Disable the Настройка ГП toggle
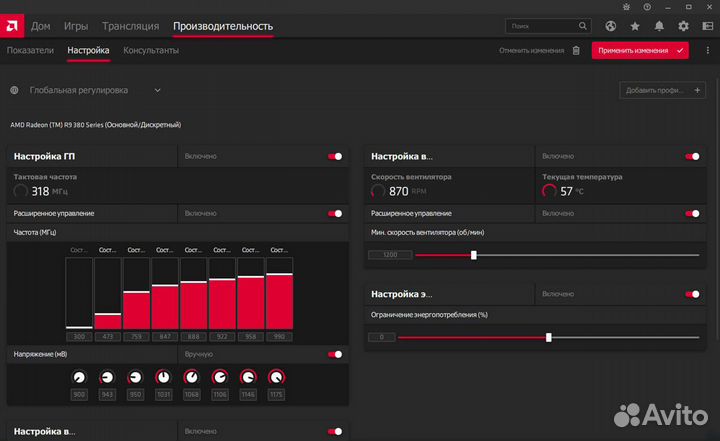720x441 pixels. tap(335, 156)
